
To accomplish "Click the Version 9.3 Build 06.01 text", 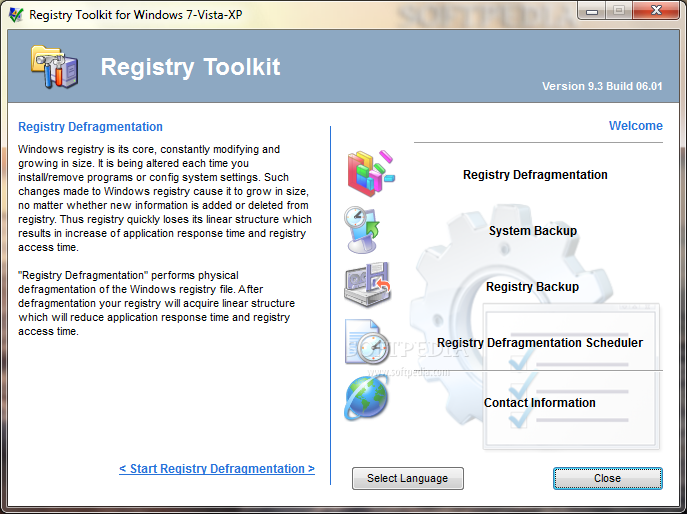I will [x=602, y=86].
